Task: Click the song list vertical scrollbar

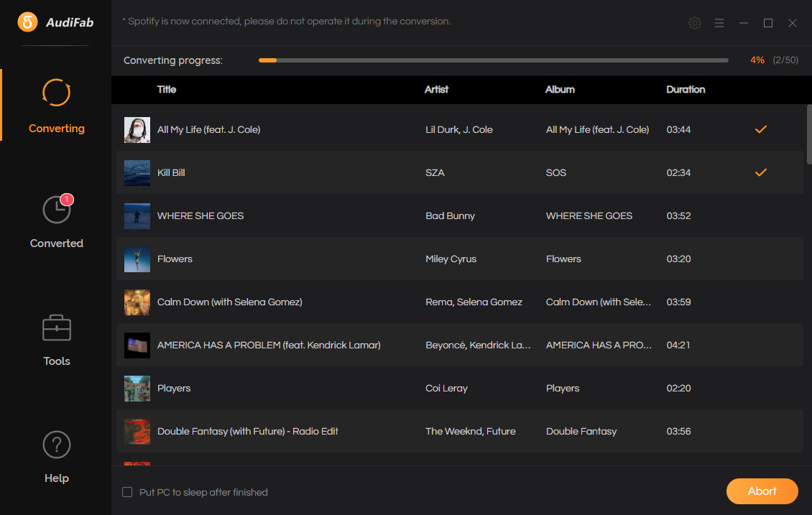Action: pyautogui.click(x=809, y=134)
